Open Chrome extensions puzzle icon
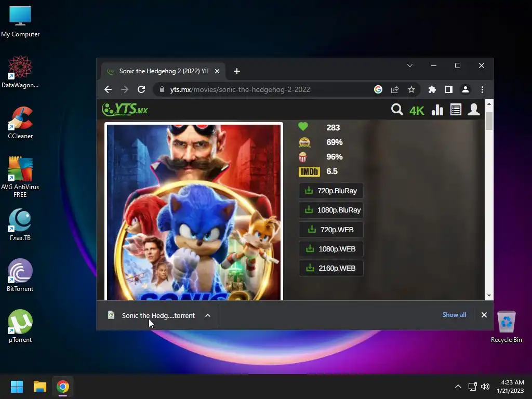Screen dimensions: 532x399 tap(432, 89)
